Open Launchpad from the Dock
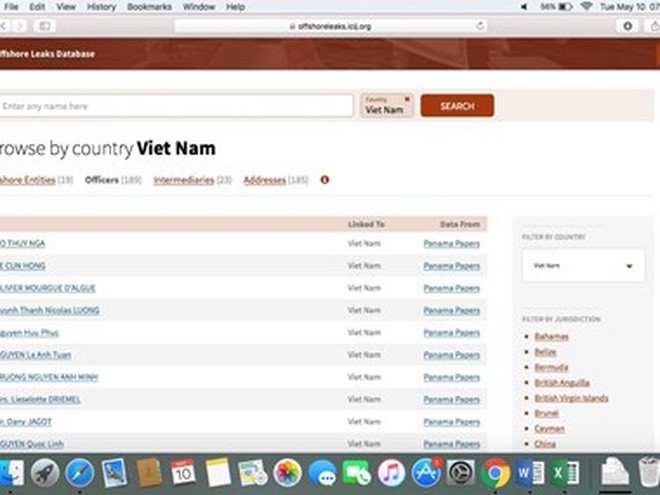 pyautogui.click(x=45, y=472)
